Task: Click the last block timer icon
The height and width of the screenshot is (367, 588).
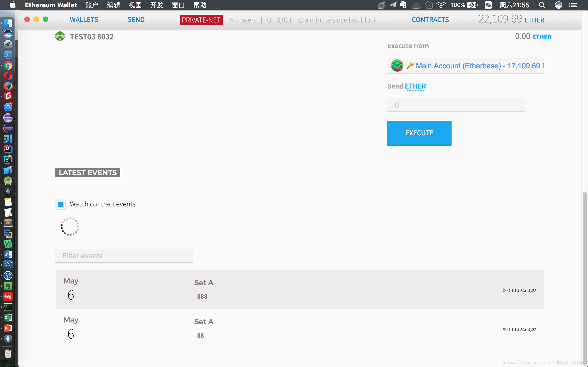Action: click(301, 20)
